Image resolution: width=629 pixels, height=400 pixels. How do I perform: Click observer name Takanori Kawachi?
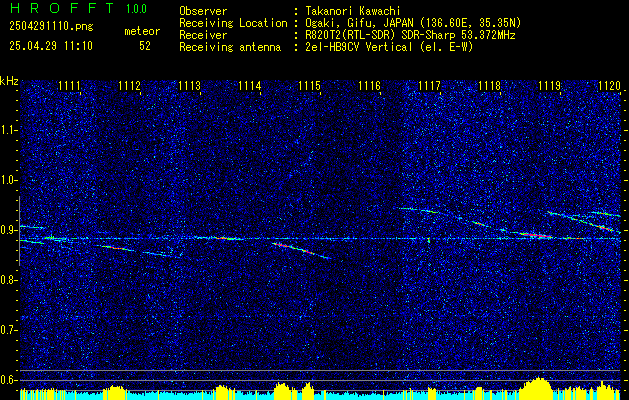click(353, 11)
